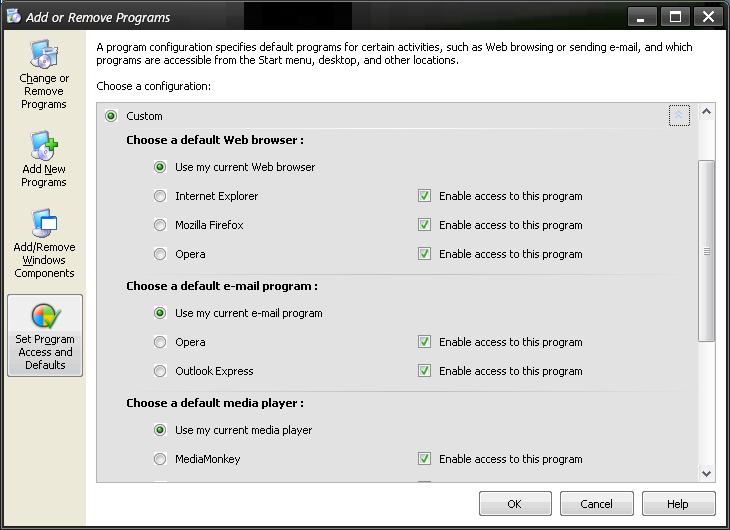Screen dimensions: 730x530
Task: Click the title bar app icon
Action: (x=14, y=16)
